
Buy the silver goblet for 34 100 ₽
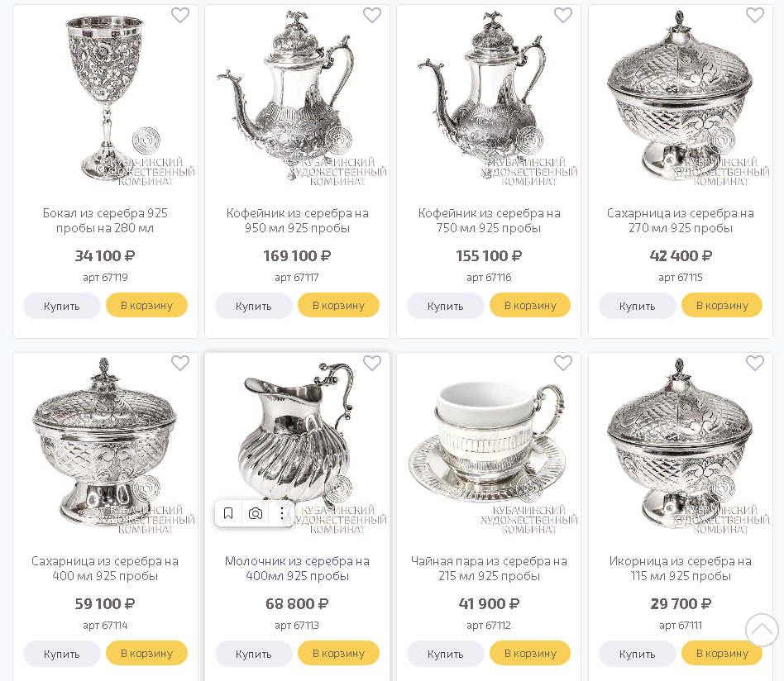tap(61, 306)
